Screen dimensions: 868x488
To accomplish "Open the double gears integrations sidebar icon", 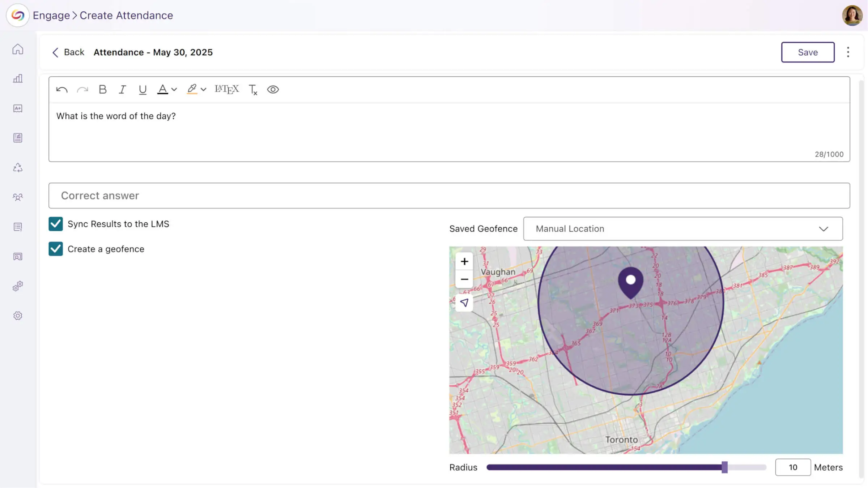I will pyautogui.click(x=18, y=286).
